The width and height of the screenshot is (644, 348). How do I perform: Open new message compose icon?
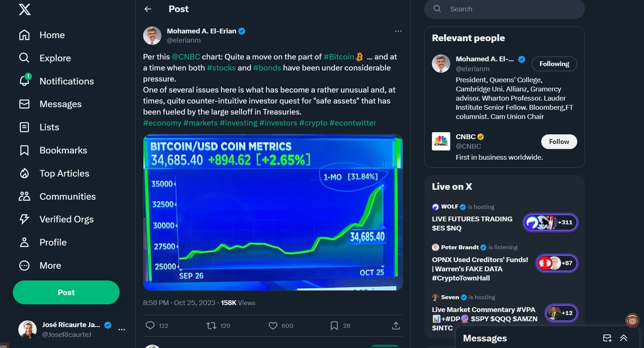pyautogui.click(x=607, y=338)
